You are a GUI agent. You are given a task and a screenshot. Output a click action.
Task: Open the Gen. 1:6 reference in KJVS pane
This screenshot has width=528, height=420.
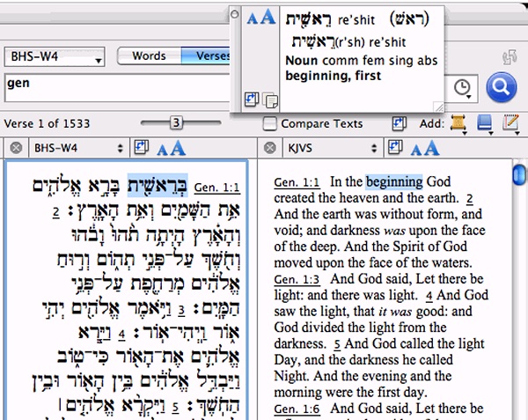click(x=297, y=409)
